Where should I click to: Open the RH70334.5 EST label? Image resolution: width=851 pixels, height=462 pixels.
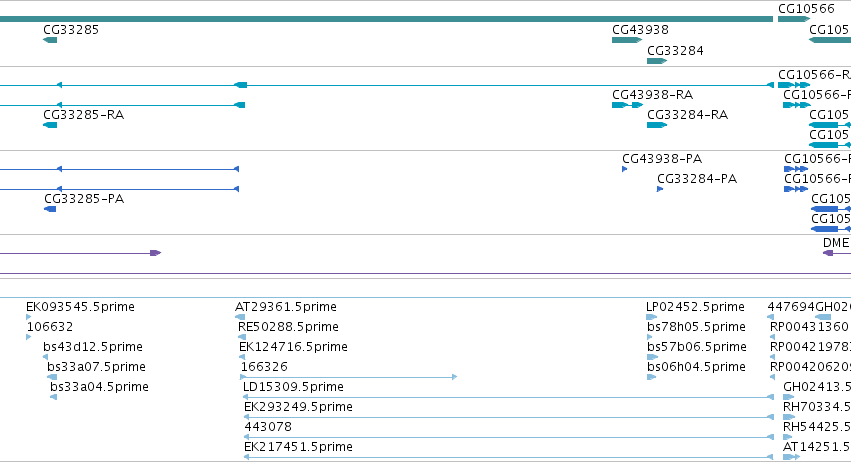(x=817, y=407)
